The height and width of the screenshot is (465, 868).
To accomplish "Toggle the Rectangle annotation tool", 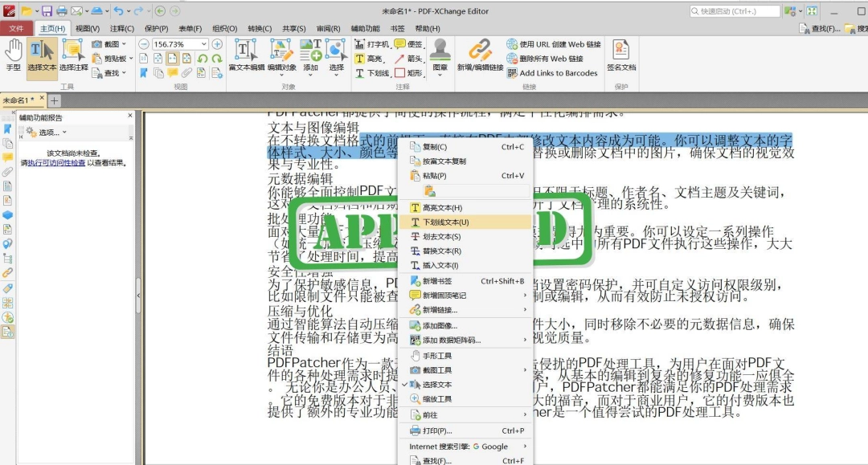I will [x=408, y=73].
